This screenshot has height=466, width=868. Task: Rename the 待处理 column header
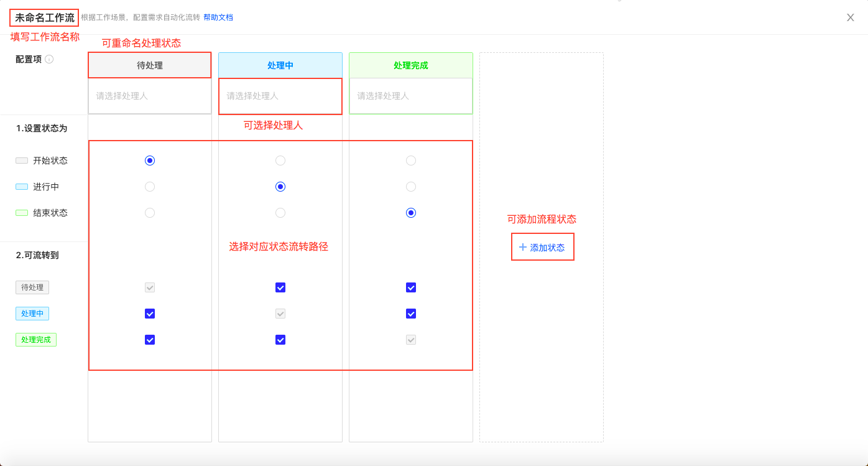(x=150, y=65)
